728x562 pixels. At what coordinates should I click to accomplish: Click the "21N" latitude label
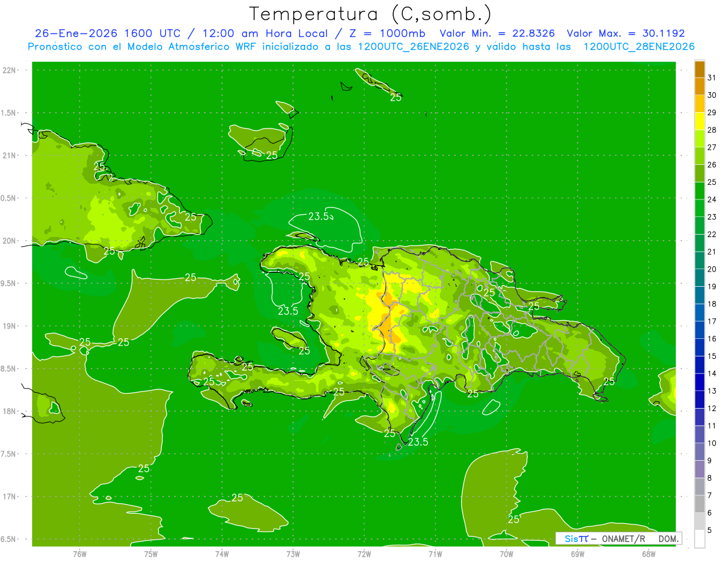coord(10,155)
